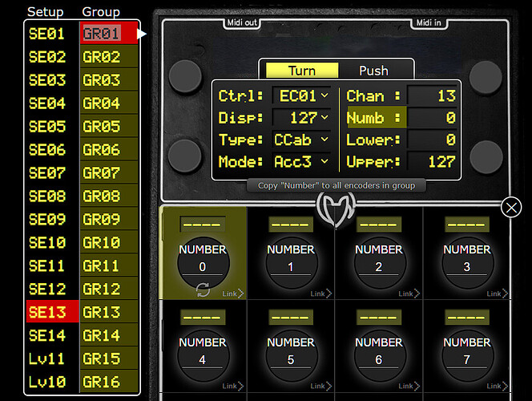Click the top-left round side button
This screenshot has width=532, height=401.
[185, 76]
